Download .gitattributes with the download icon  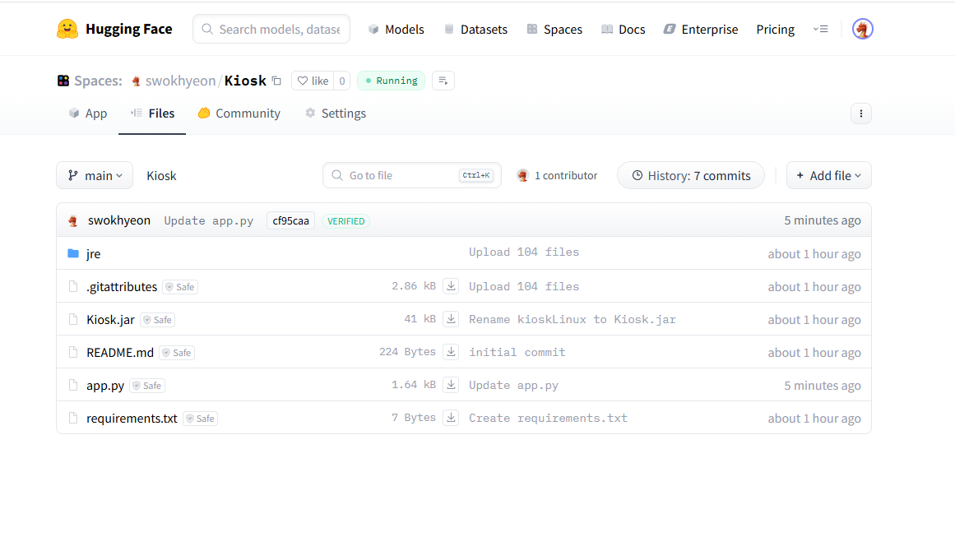[451, 285]
